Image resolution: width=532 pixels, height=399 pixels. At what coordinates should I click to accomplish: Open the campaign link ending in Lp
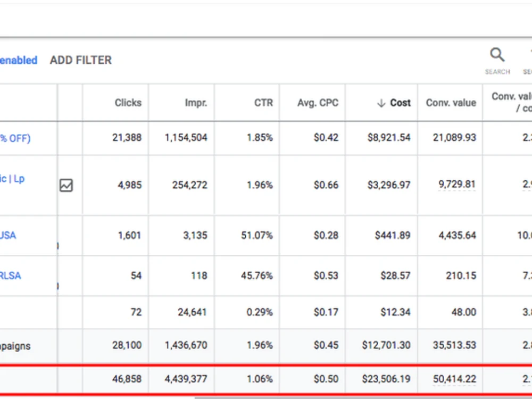12,178
